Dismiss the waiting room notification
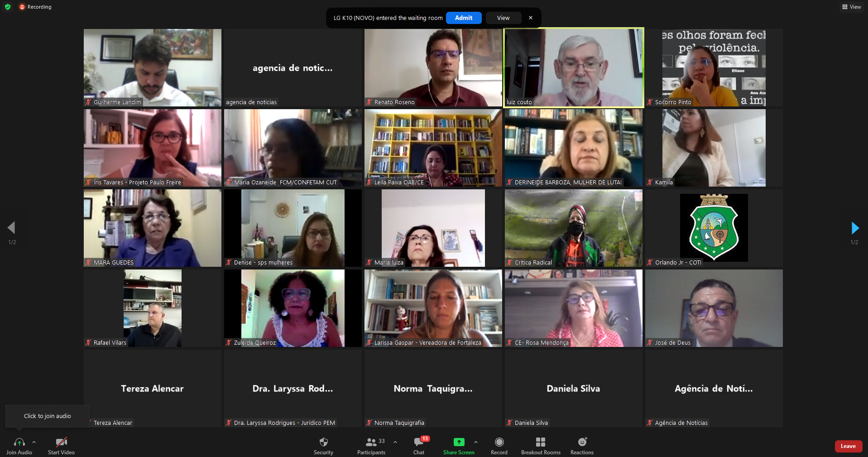 click(x=531, y=18)
